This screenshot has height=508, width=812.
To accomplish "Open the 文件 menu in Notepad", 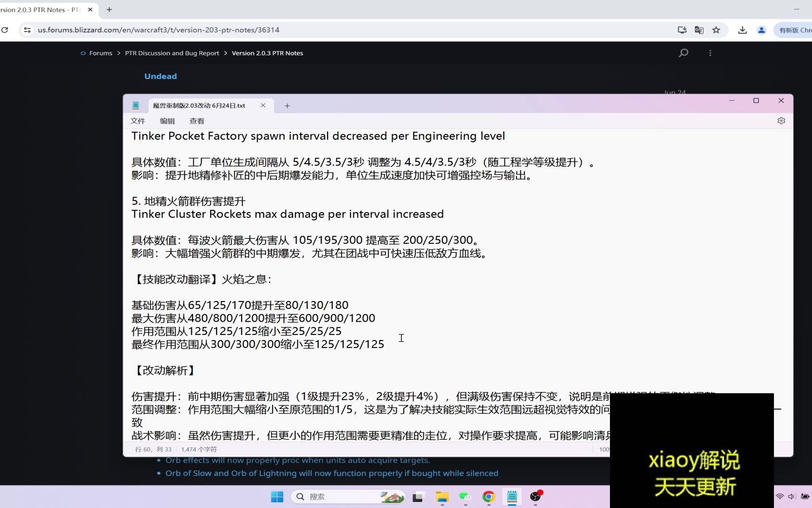I will tap(138, 121).
